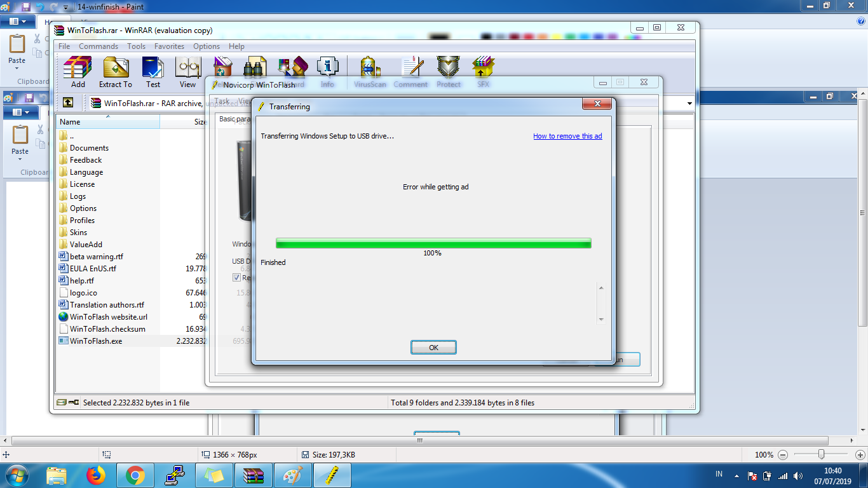This screenshot has height=488, width=868.
Task: Click the key password icon in WinRAR status bar
Action: click(x=74, y=402)
